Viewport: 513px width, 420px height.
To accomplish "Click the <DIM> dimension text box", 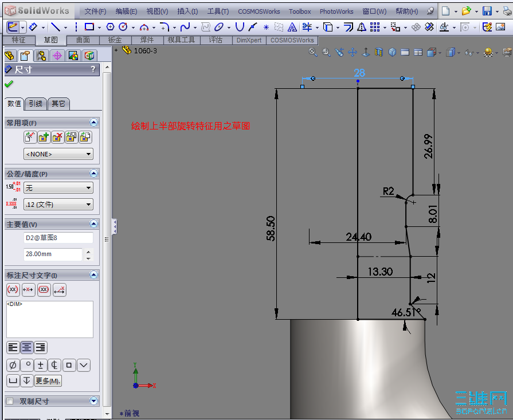I will (x=50, y=319).
